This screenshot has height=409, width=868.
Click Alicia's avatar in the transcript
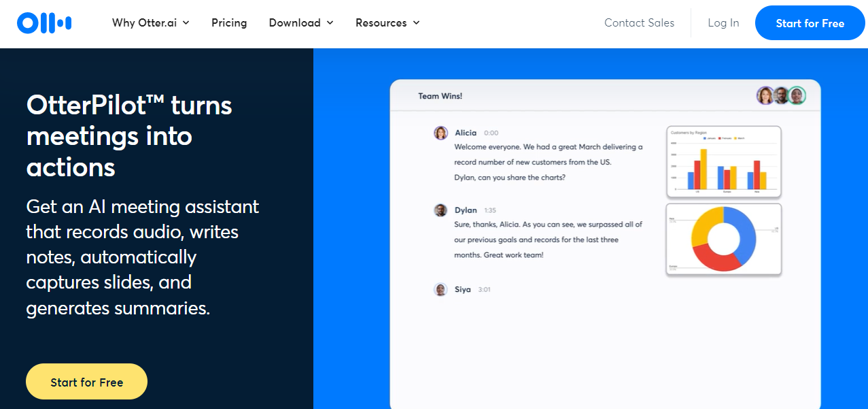click(x=441, y=133)
